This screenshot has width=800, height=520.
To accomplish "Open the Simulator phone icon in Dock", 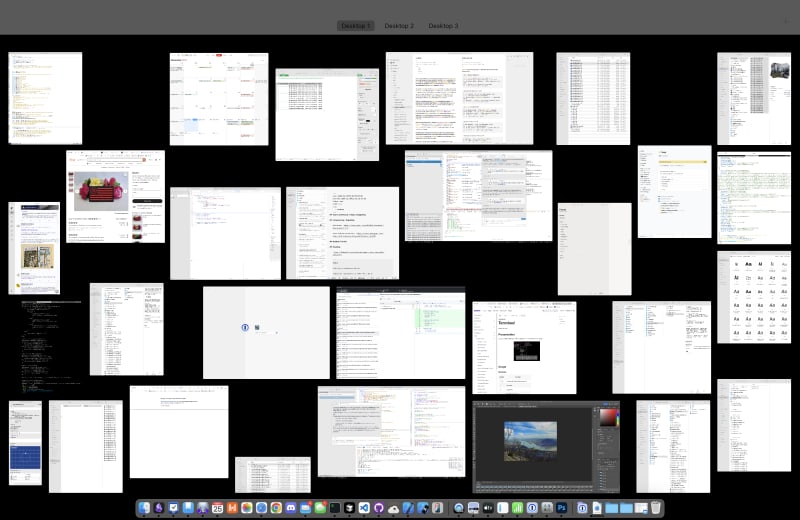I will pyautogui.click(x=438, y=508).
